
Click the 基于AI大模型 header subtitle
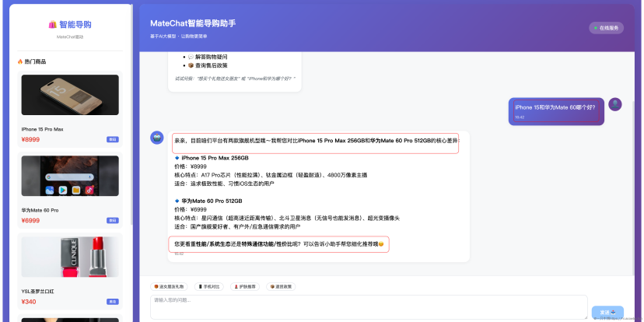click(x=179, y=36)
